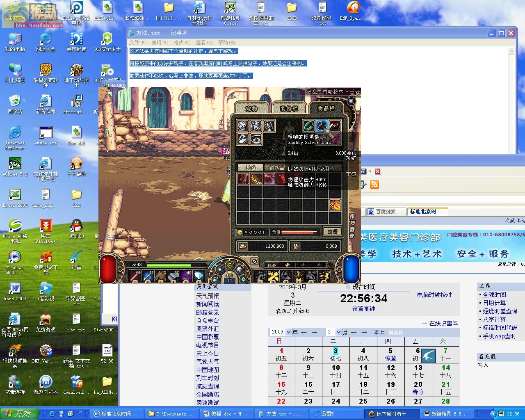Launch 地下城与勇士 desktop shortcut
This screenshot has height=420, width=525.
point(76,75)
